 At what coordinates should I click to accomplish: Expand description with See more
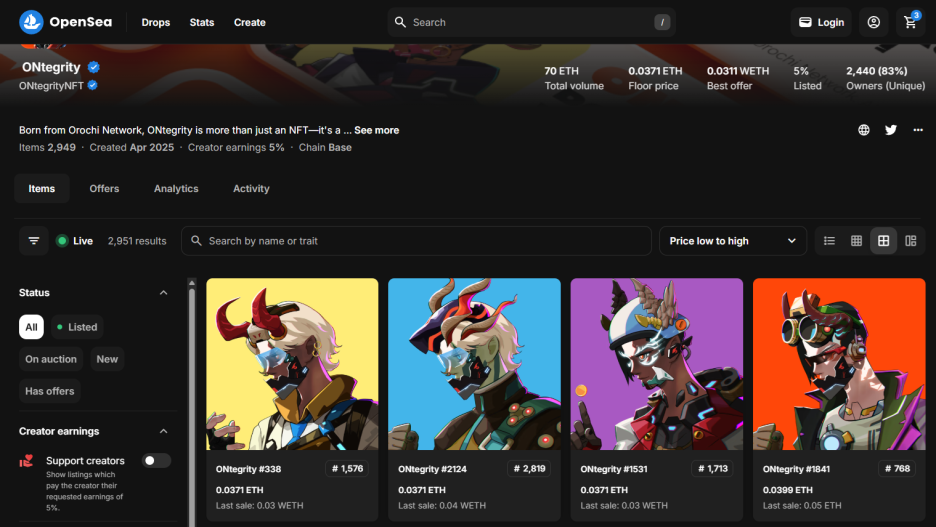[377, 130]
